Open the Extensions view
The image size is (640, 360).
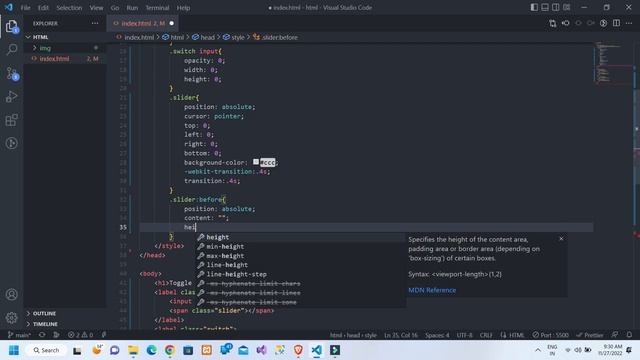click(x=12, y=120)
